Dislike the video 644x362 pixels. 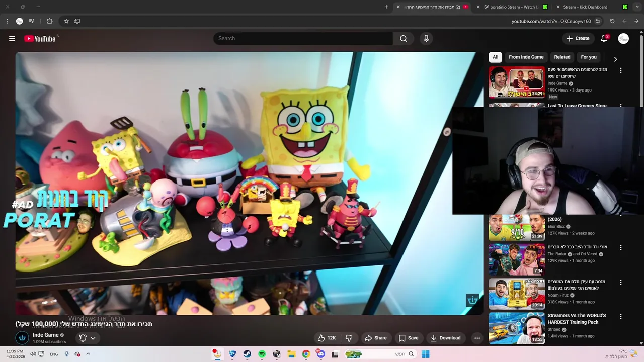[x=349, y=338]
